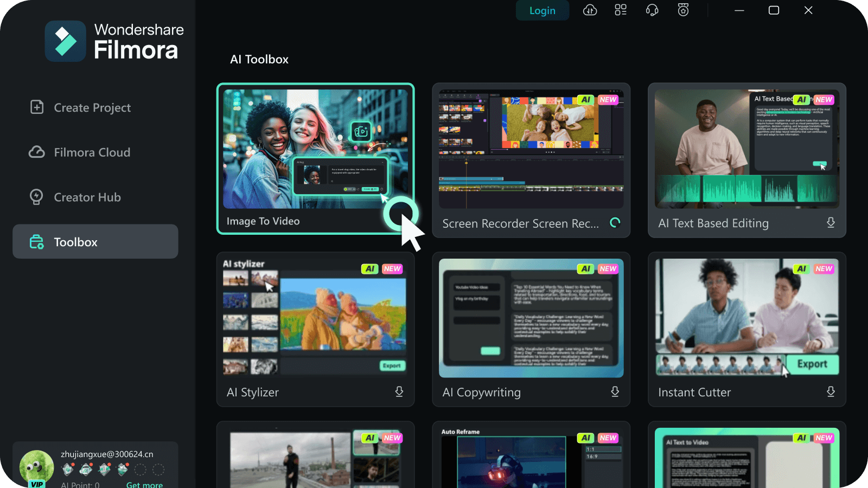Go to Creator Hub
This screenshot has height=488, width=868.
point(95,197)
